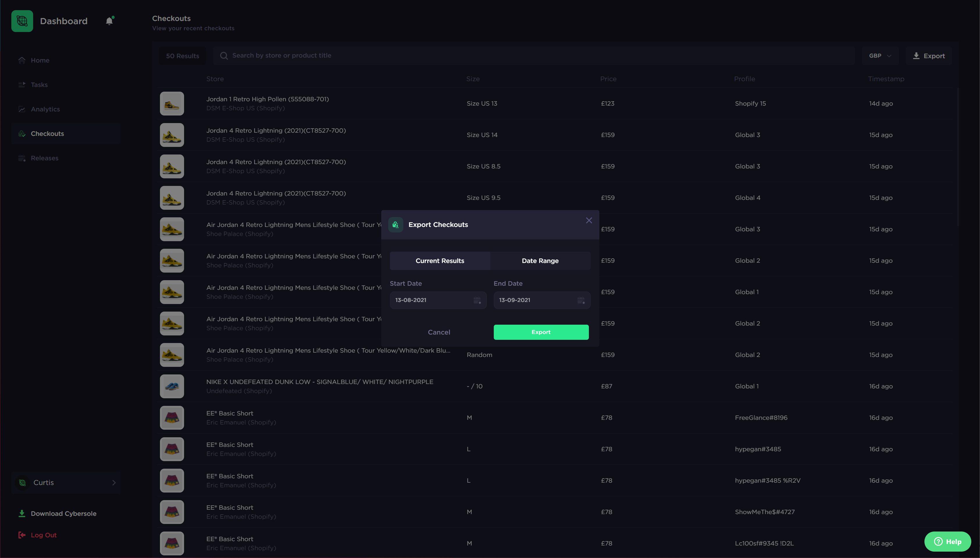Go to Home in sidebar
The image size is (980, 558).
pos(65,60)
